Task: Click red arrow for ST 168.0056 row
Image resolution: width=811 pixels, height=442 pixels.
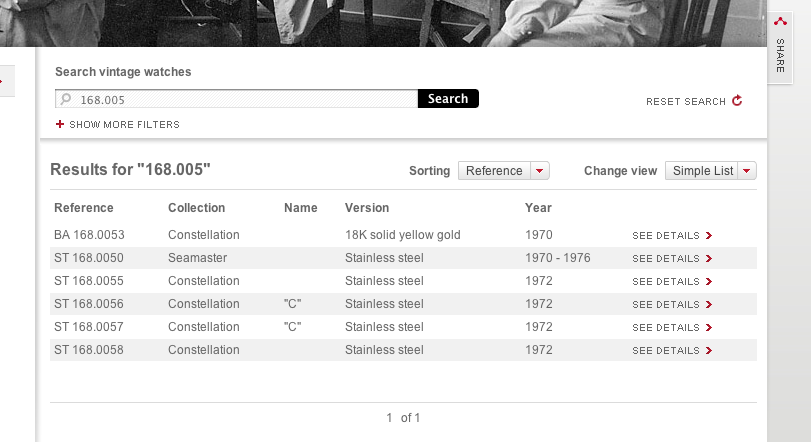Action: pyautogui.click(x=709, y=305)
